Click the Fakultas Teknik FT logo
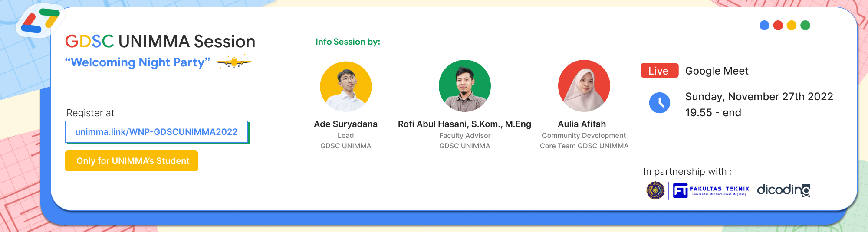Viewport: 868px width, 232px height. 711,190
